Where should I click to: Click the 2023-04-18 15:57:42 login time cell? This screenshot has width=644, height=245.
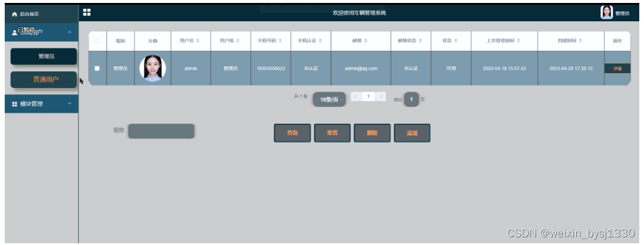click(504, 68)
